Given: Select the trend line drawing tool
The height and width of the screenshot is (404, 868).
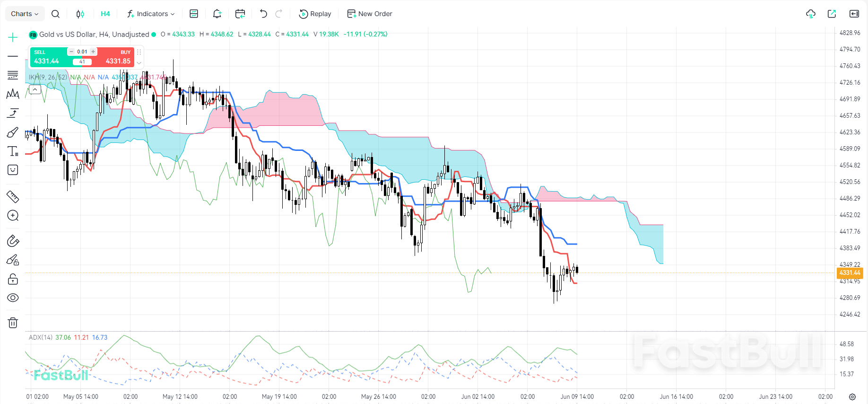Looking at the screenshot, I should (13, 56).
